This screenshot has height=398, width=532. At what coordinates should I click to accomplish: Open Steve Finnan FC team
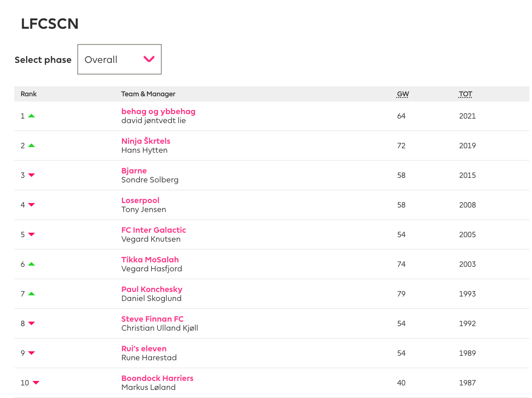[152, 319]
